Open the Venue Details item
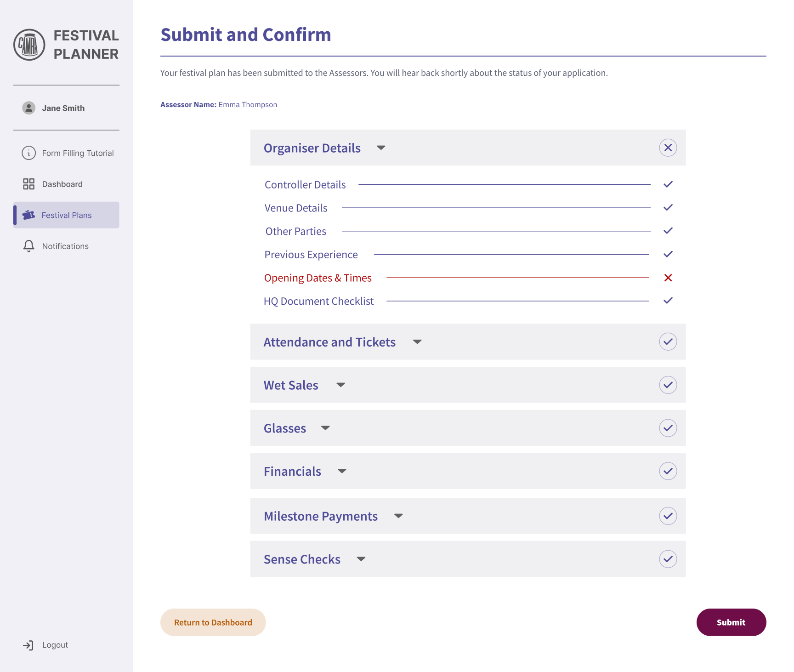794x672 pixels. tap(296, 208)
